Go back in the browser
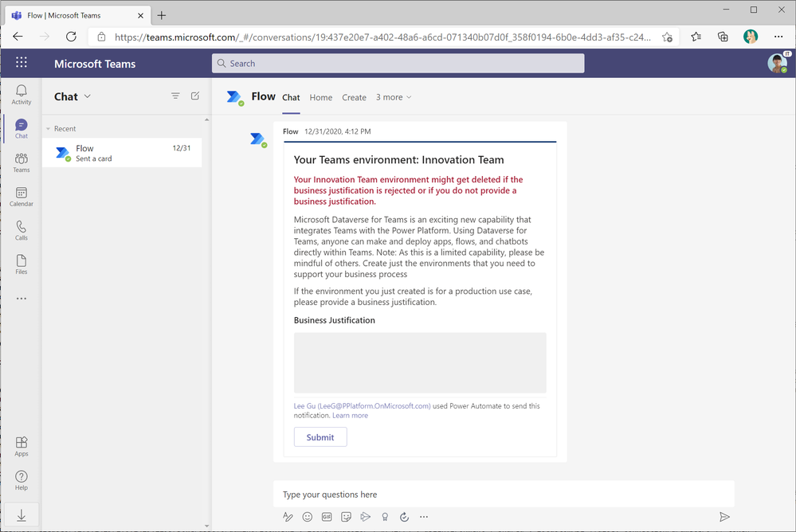 coord(18,37)
